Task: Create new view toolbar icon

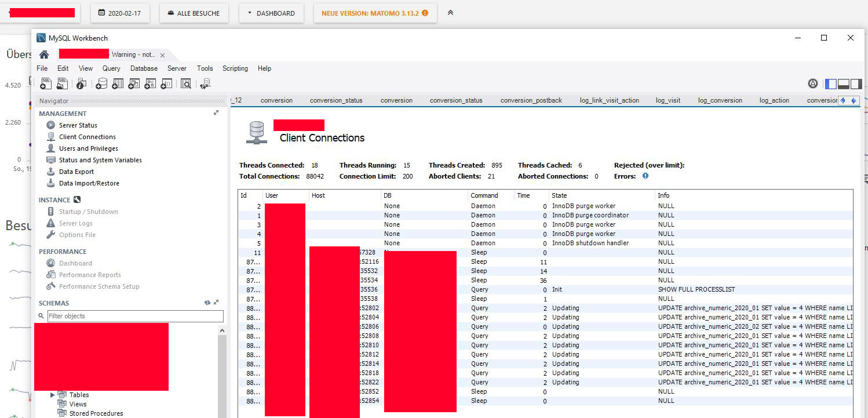Action: (134, 84)
